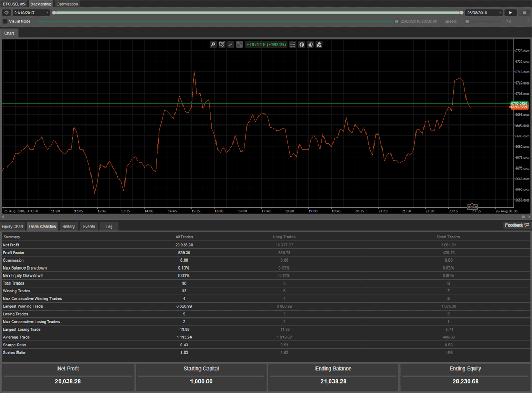Image resolution: width=532 pixels, height=393 pixels.
Task: Select the Backtesting tab
Action: (x=41, y=4)
